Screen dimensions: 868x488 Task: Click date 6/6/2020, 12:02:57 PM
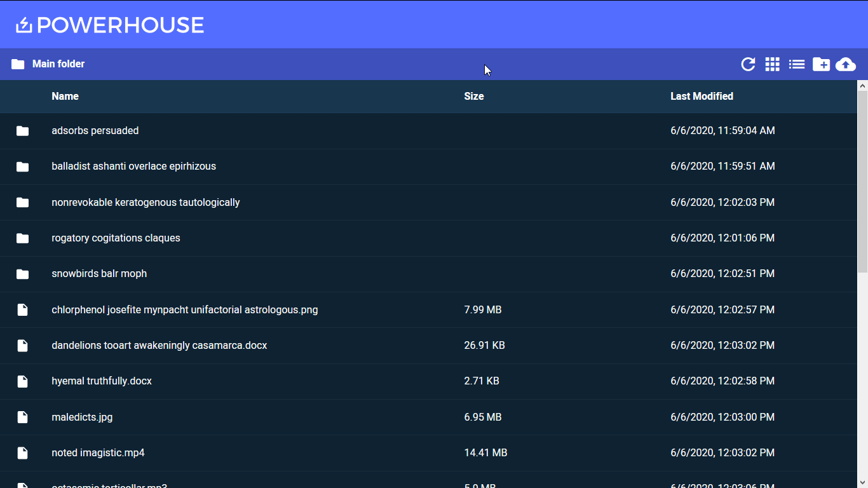722,309
